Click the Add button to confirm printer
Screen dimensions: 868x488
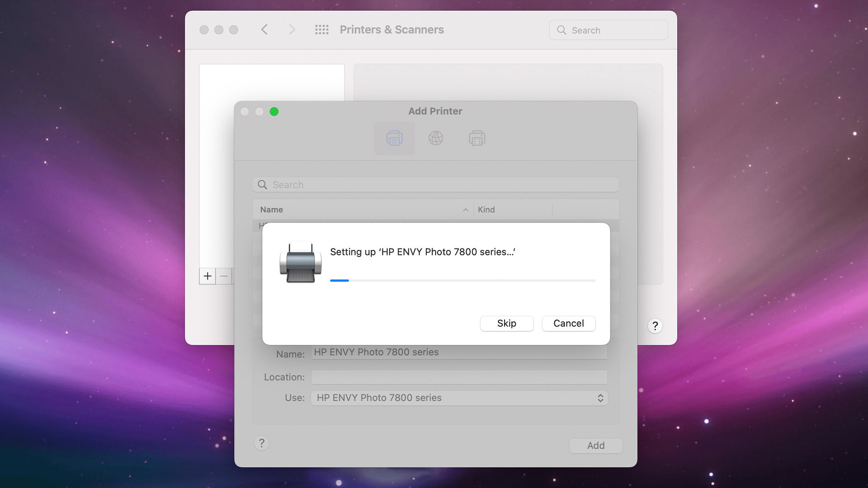(x=595, y=445)
